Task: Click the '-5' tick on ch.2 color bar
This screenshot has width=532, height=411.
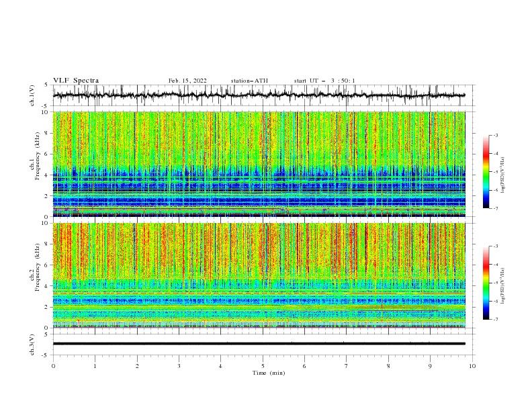Action: [x=495, y=283]
